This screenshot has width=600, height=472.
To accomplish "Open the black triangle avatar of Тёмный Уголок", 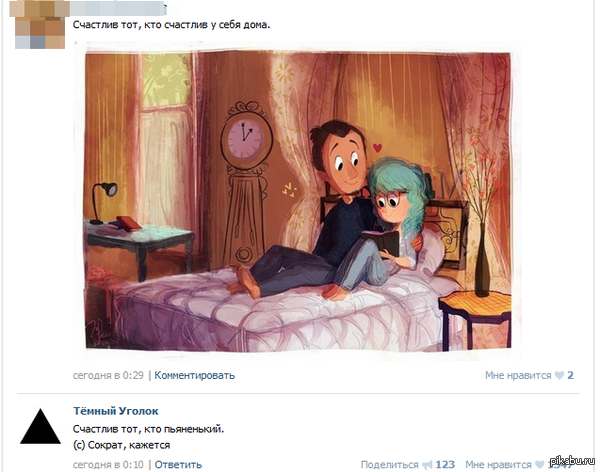I will click(x=40, y=426).
